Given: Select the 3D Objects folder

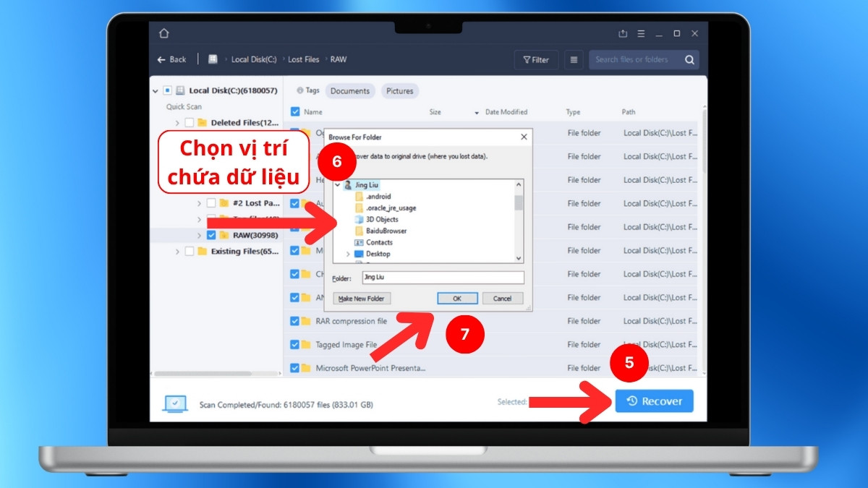Looking at the screenshot, I should point(382,220).
